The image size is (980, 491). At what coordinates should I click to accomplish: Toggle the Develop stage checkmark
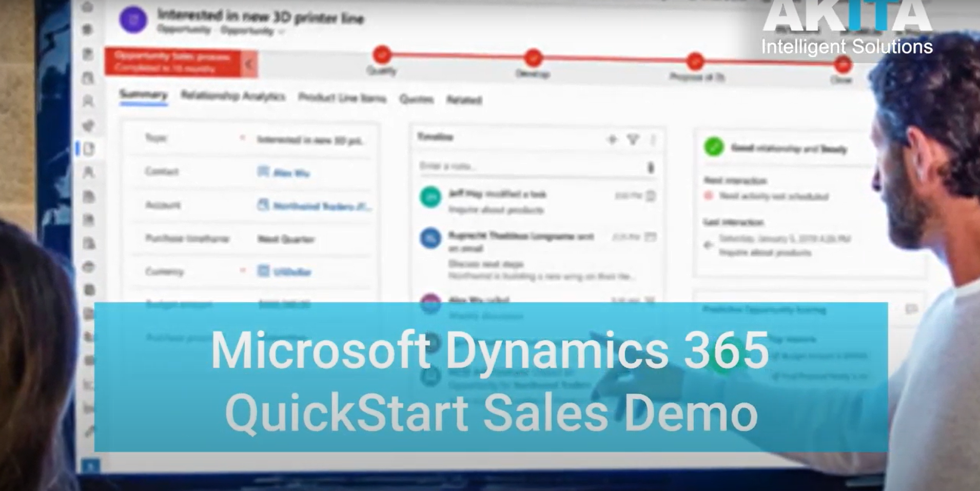535,58
